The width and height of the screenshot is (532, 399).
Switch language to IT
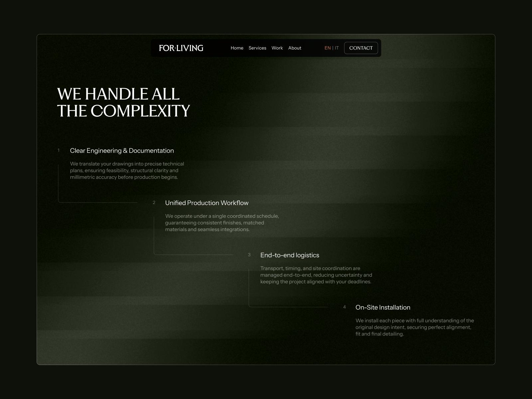337,48
